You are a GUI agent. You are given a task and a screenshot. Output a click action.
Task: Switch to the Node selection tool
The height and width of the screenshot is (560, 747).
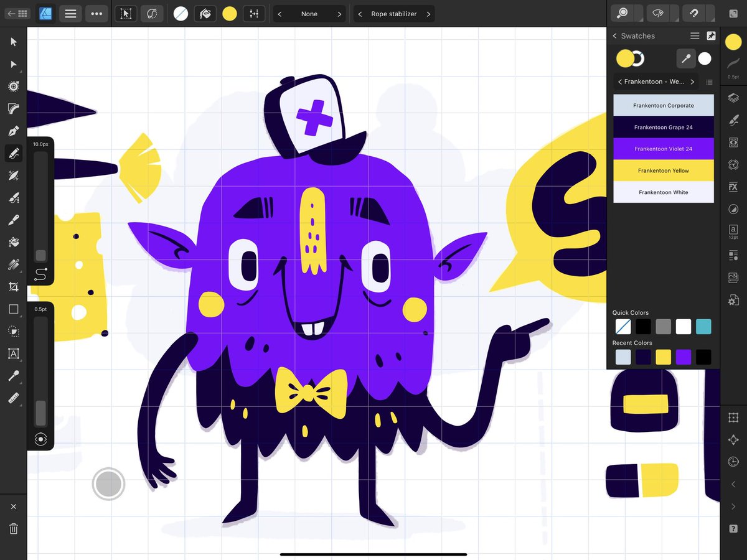click(x=14, y=64)
